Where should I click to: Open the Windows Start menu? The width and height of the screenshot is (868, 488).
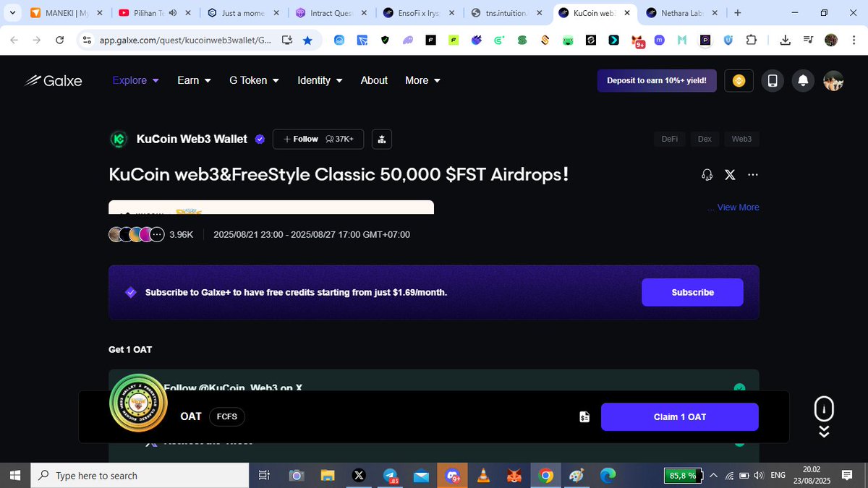point(14,475)
